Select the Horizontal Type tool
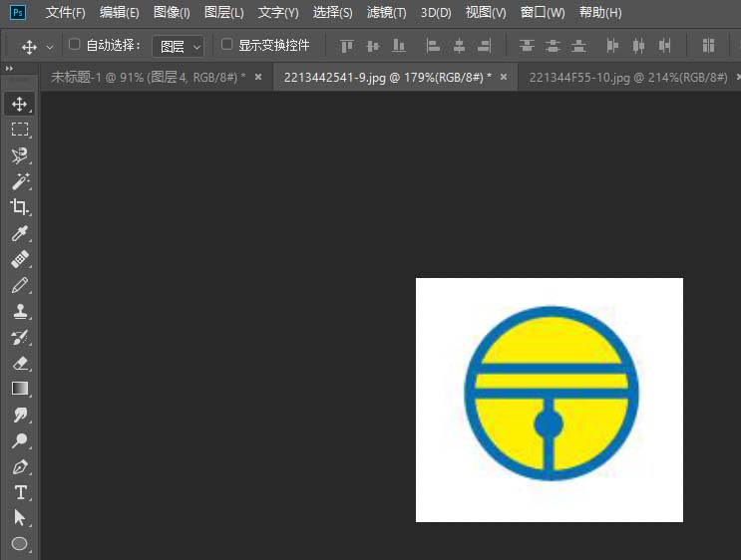 coord(19,492)
